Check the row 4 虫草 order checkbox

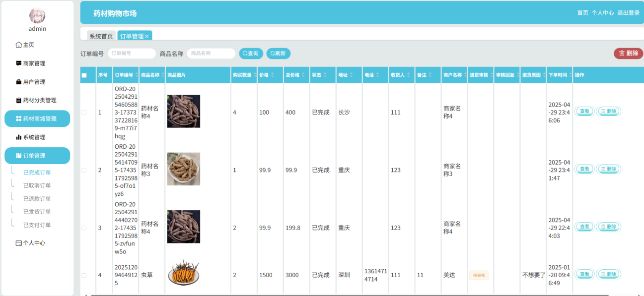coord(84,275)
